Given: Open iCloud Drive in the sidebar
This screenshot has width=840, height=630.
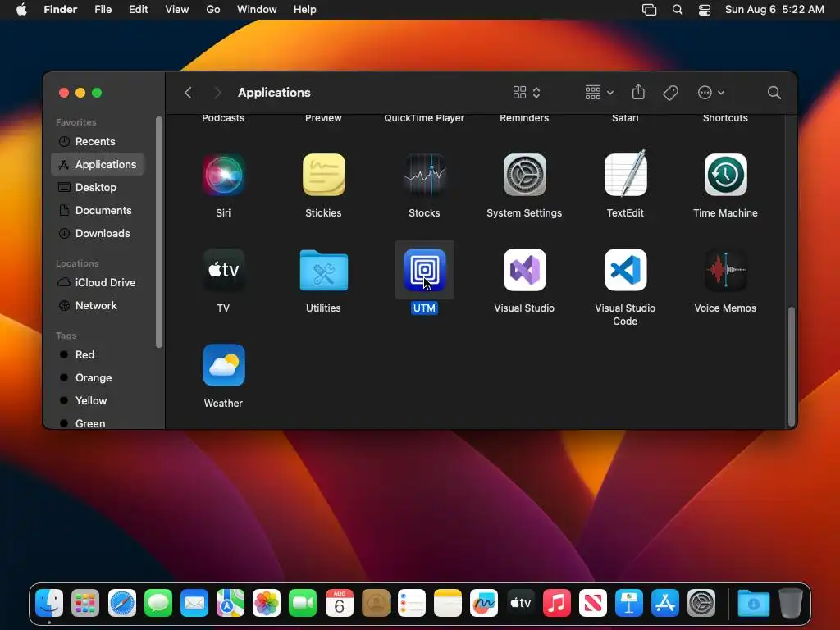Looking at the screenshot, I should pos(98,282).
